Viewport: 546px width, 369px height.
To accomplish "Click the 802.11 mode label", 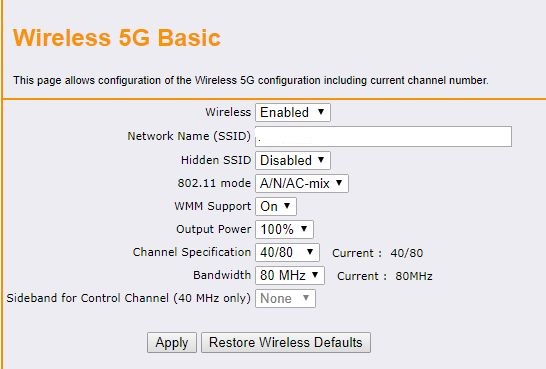I will click(214, 183).
